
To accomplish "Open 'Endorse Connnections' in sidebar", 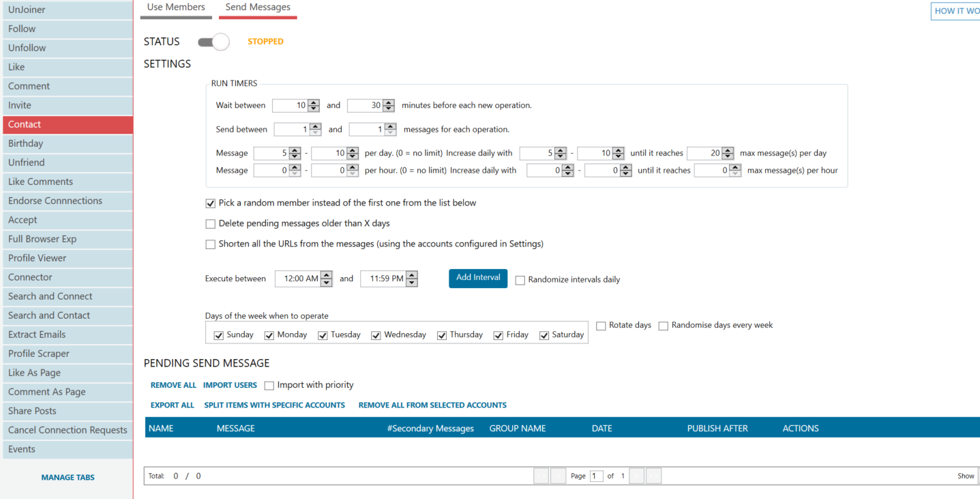I will (67, 201).
